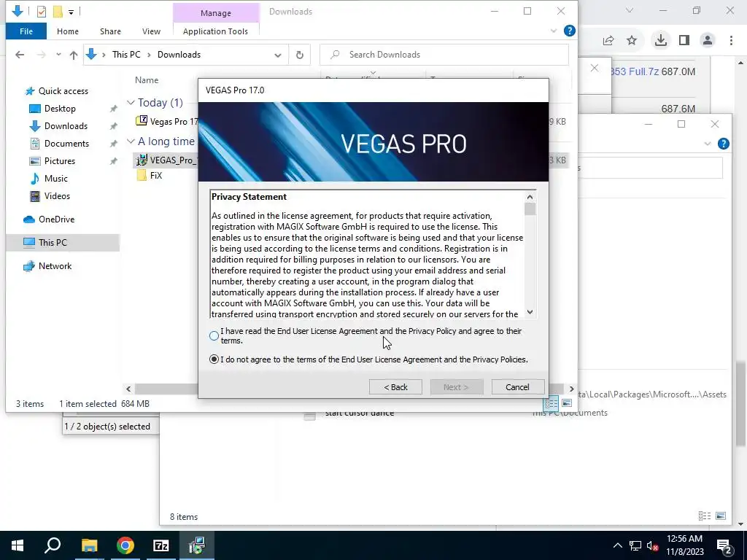Open taskbar search
The image size is (747, 560).
[53, 545]
